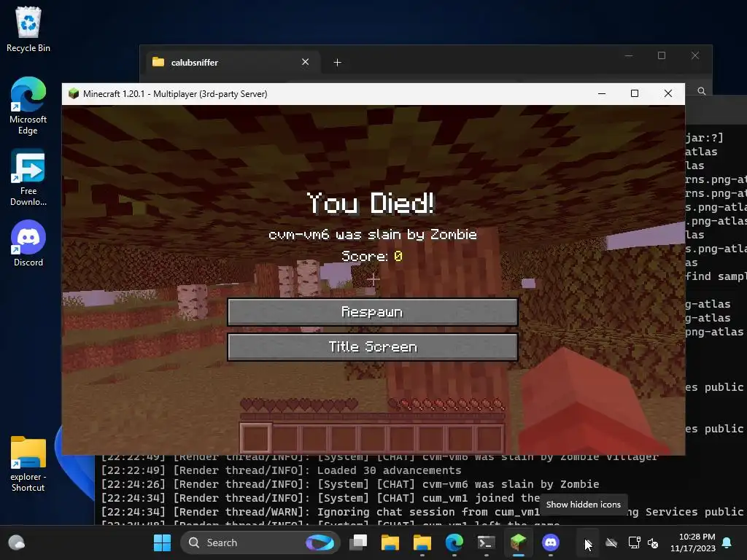Select the Discord desktop shortcut

click(x=28, y=244)
